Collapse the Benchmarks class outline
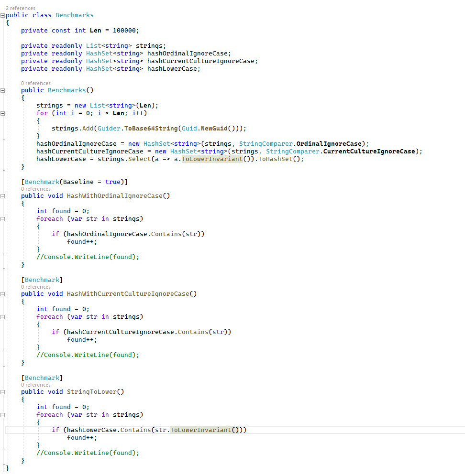 pos(3,15)
